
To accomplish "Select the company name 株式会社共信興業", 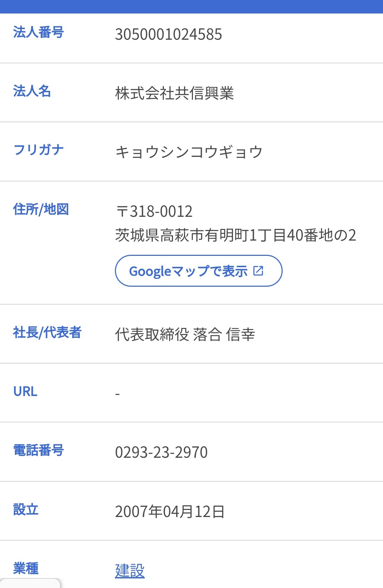I will 174,93.
